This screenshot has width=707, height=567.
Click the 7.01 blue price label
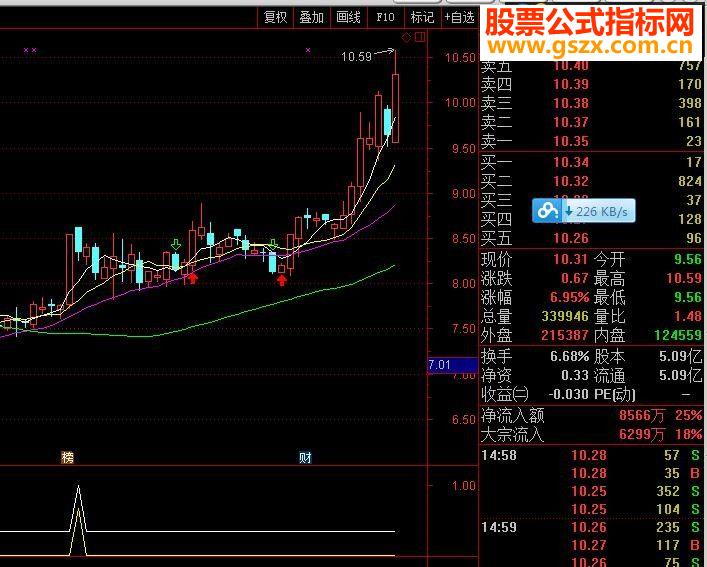[x=452, y=365]
